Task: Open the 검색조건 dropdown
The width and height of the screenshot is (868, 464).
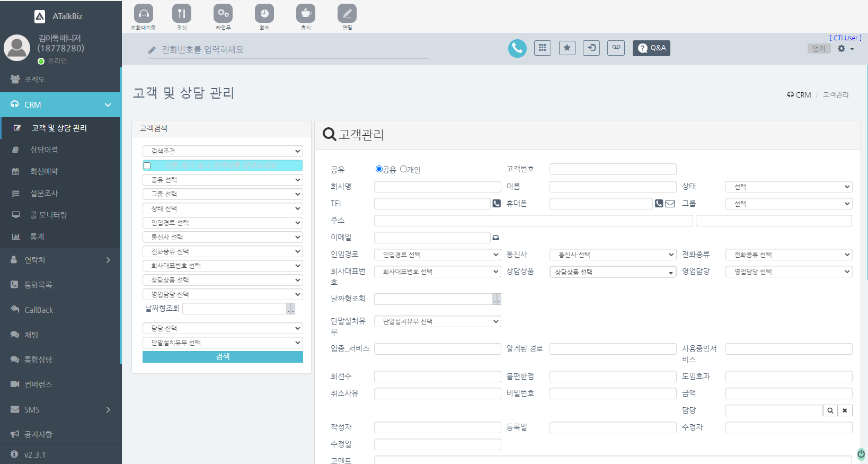Action: (223, 151)
